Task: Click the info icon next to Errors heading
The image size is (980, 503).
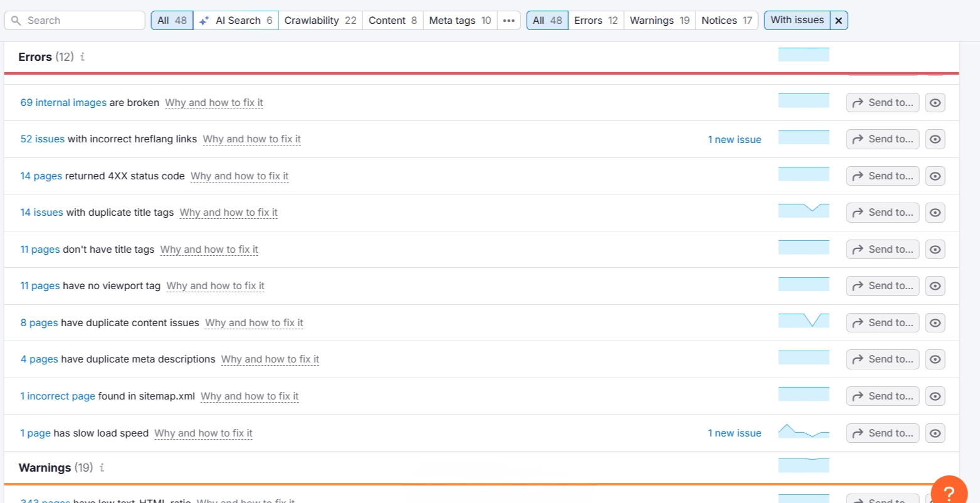Action: [82, 57]
